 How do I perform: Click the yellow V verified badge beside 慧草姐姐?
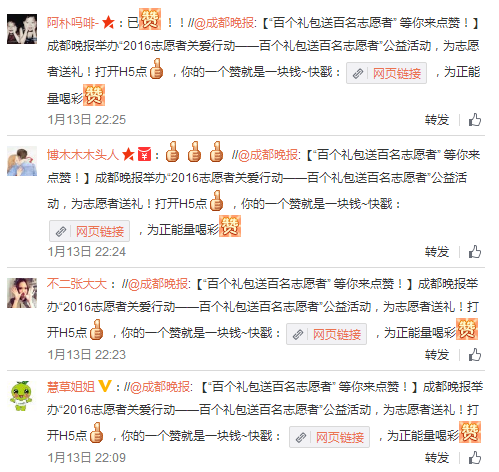coord(105,386)
